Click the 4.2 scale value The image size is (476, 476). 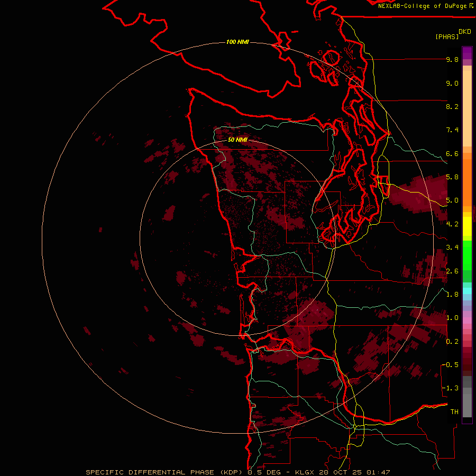452,224
